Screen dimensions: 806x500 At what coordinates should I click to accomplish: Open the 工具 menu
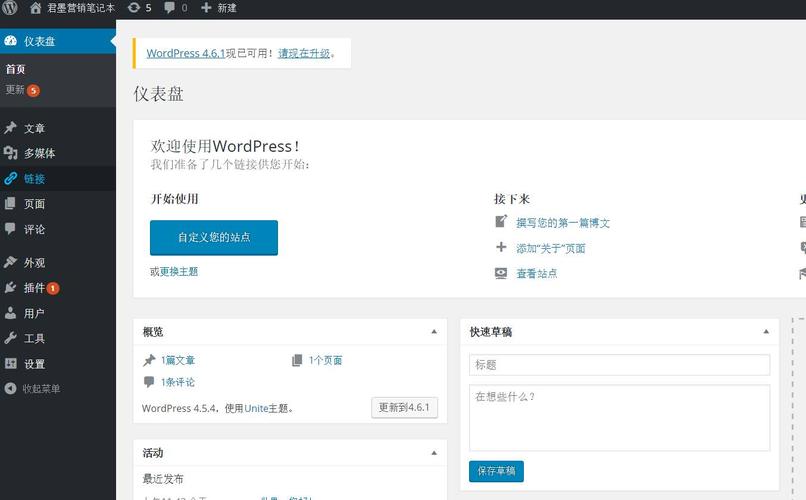(58, 338)
